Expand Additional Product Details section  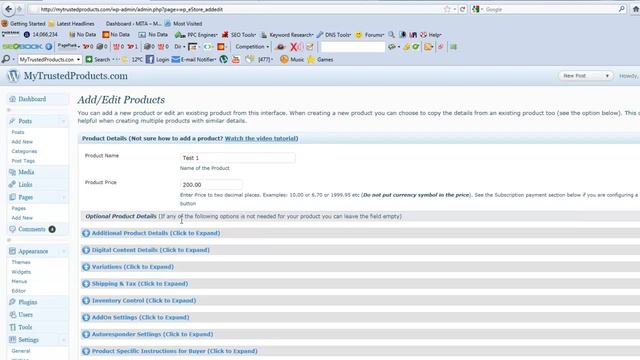tap(156, 233)
